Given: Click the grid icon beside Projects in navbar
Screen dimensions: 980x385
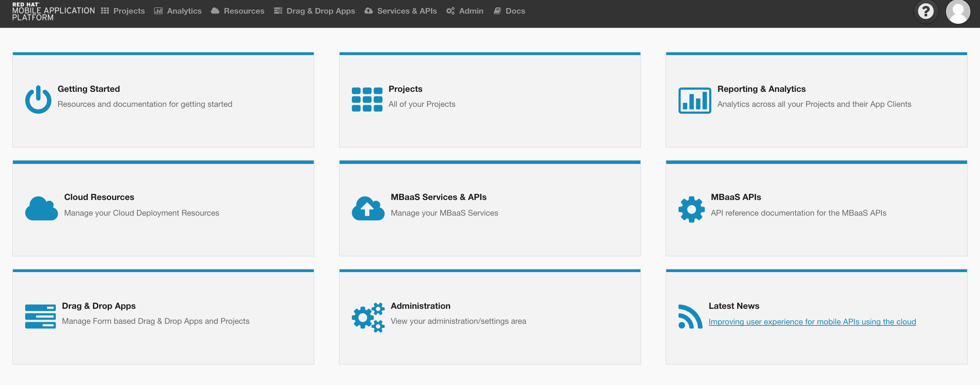Looking at the screenshot, I should point(105,11).
